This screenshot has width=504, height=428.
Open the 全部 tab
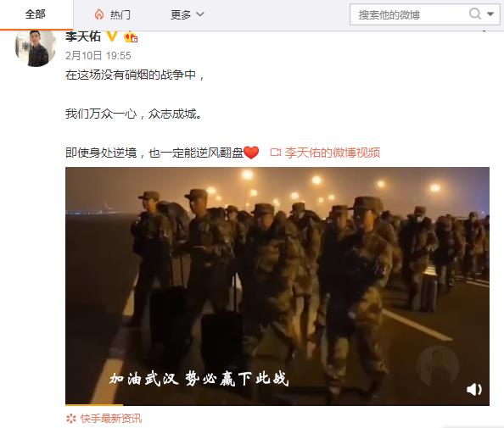[36, 14]
